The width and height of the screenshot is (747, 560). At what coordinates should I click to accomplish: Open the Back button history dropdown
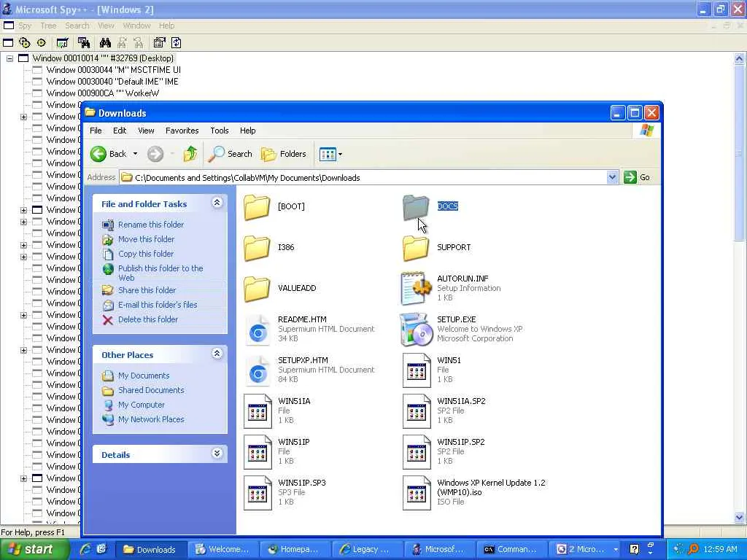click(x=135, y=154)
